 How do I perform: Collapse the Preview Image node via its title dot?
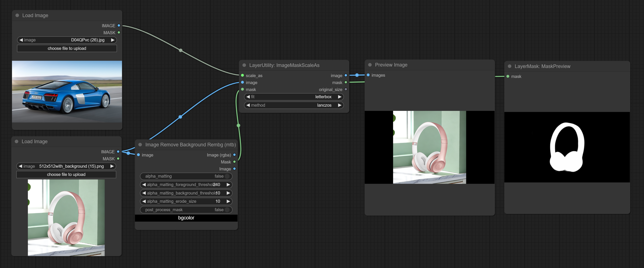[x=370, y=65]
